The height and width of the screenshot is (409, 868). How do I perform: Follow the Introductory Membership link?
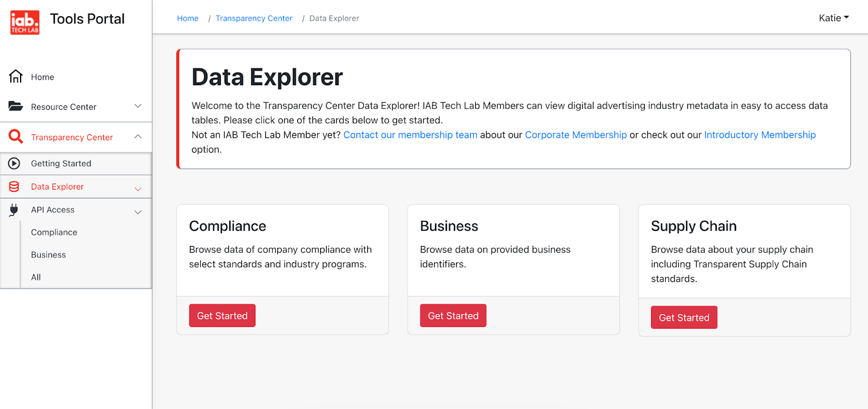tap(759, 135)
